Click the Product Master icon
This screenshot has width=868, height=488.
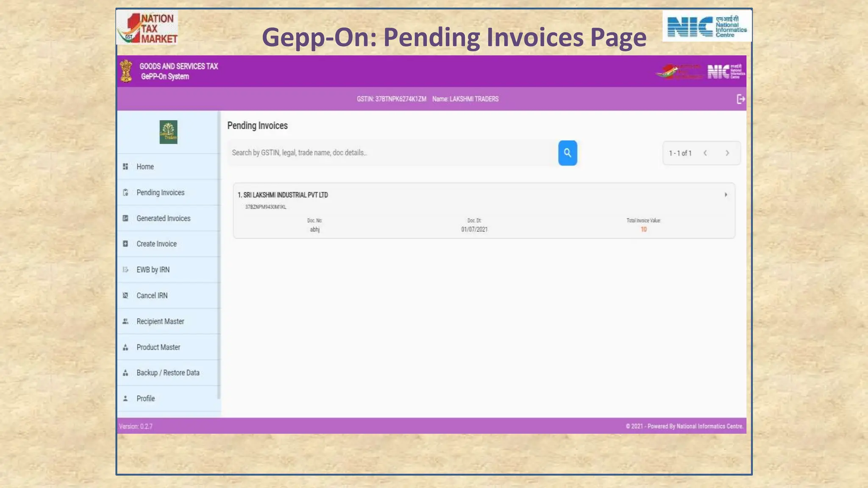(125, 347)
